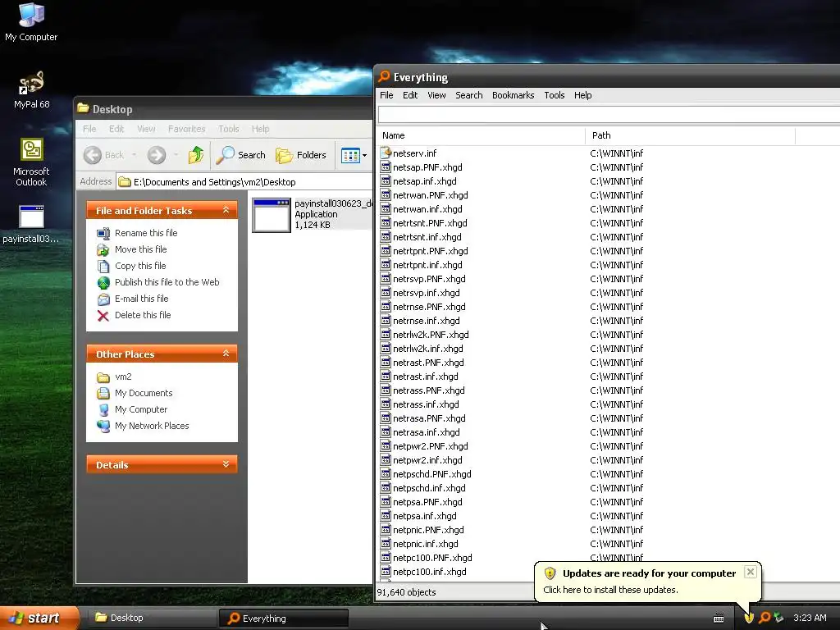Click Forward arrow in Desktop window
The image size is (840, 630).
(157, 155)
